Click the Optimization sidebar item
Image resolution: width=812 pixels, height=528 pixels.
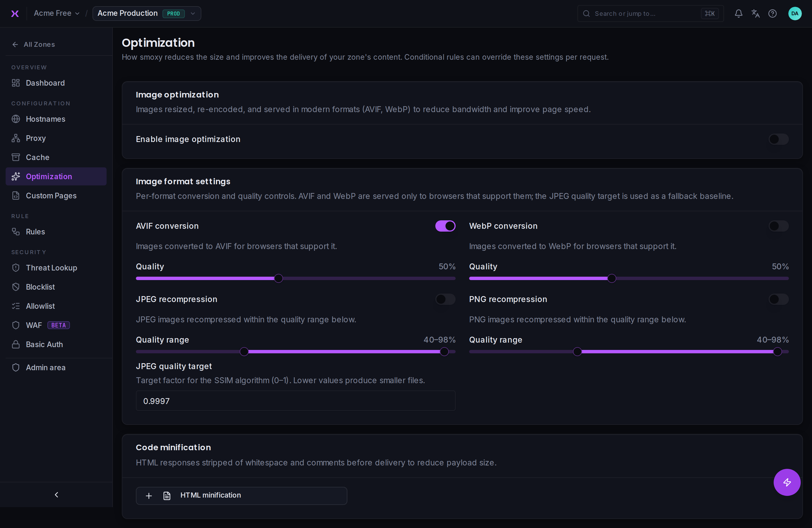click(x=56, y=176)
